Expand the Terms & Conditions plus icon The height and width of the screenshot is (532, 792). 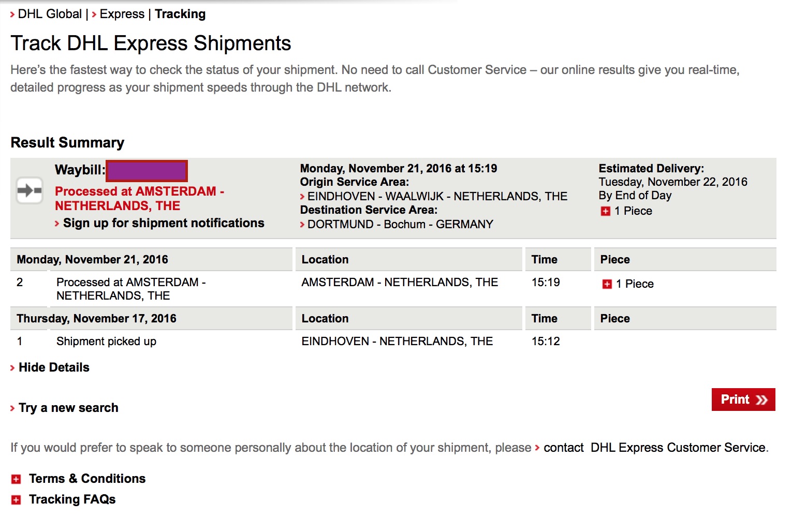pyautogui.click(x=16, y=479)
